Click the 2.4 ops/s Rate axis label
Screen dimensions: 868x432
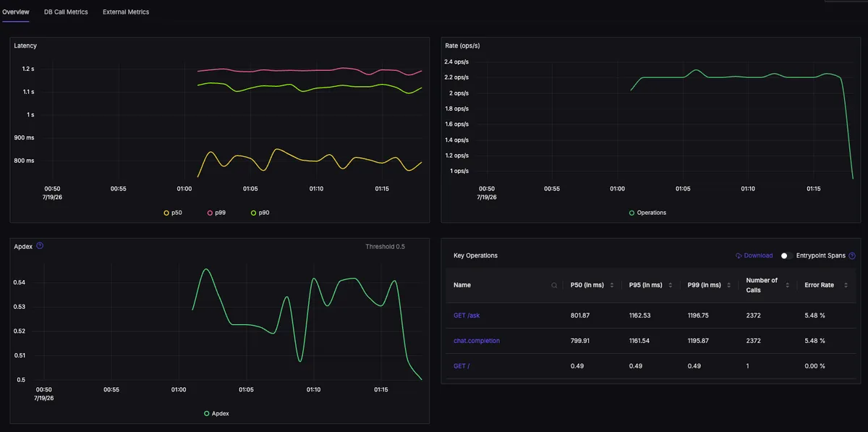pyautogui.click(x=457, y=62)
